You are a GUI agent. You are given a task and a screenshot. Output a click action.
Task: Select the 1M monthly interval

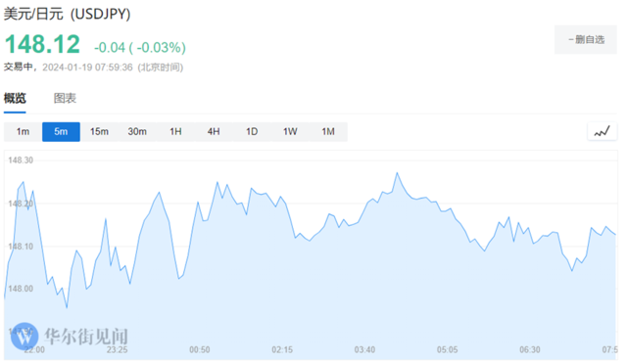point(328,131)
